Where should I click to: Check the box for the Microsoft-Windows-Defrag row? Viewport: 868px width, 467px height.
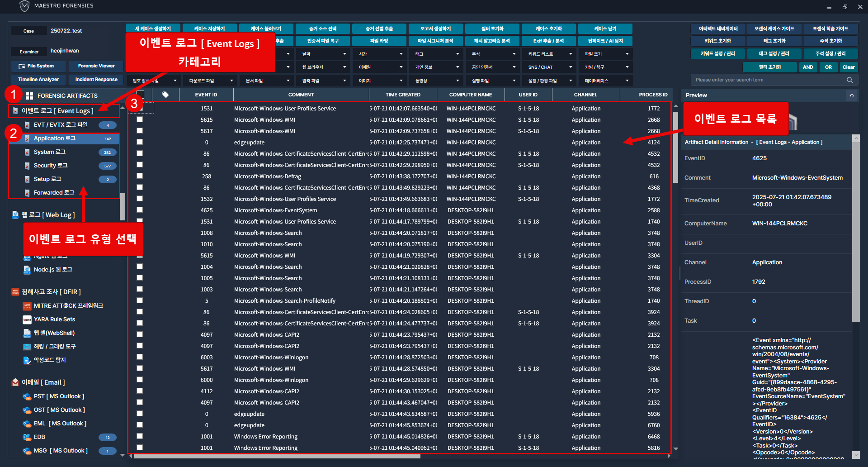[140, 176]
